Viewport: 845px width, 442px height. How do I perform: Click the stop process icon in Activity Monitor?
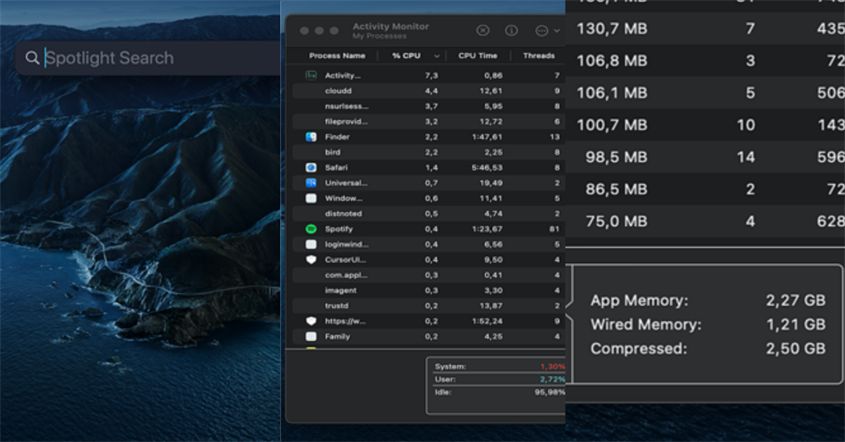pos(483,31)
